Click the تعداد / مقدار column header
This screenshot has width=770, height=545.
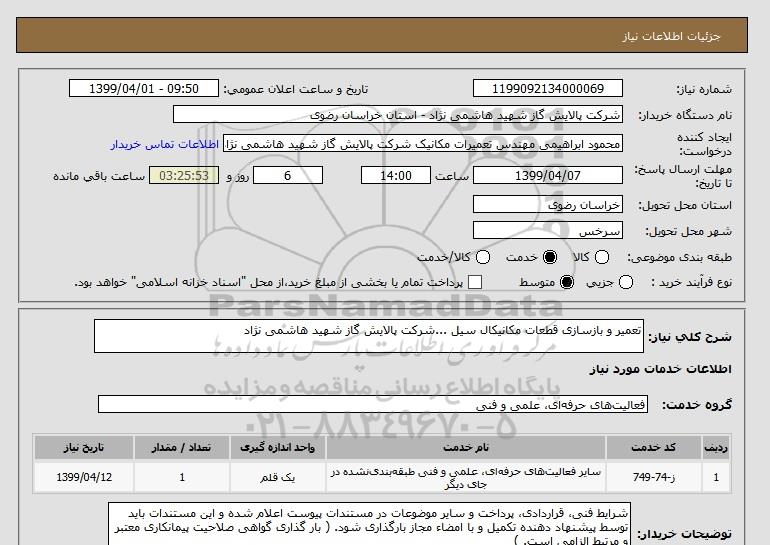click(182, 447)
